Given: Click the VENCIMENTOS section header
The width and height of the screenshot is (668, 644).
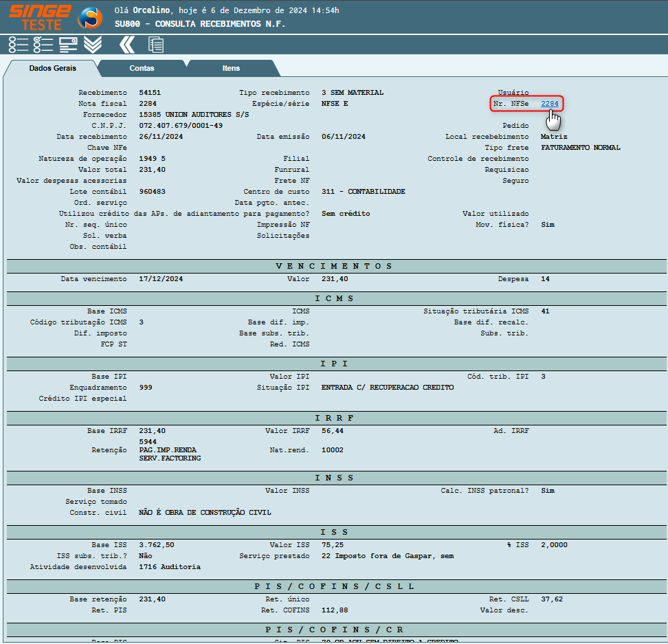Looking at the screenshot, I should (x=334, y=266).
